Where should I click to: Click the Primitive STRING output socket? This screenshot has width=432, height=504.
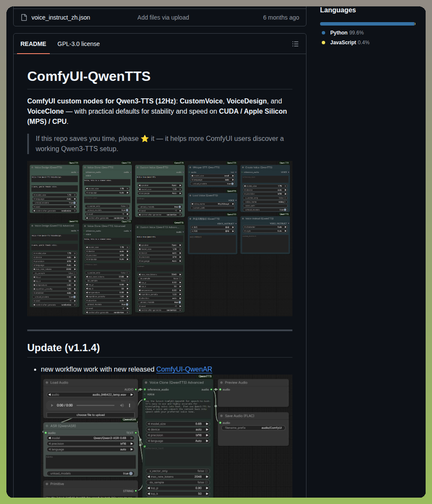pos(136,491)
